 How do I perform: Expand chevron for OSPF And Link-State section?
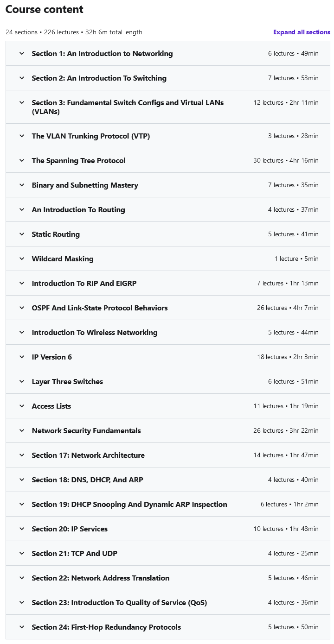(x=22, y=308)
